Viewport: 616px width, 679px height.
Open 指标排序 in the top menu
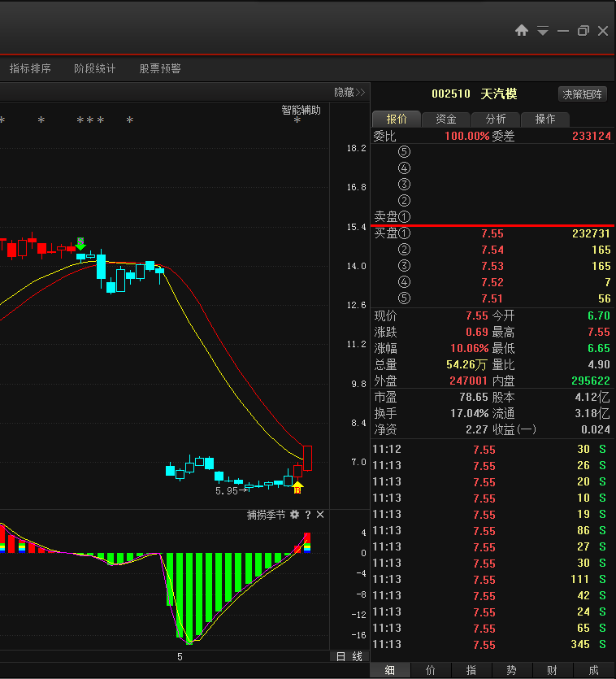pos(30,69)
